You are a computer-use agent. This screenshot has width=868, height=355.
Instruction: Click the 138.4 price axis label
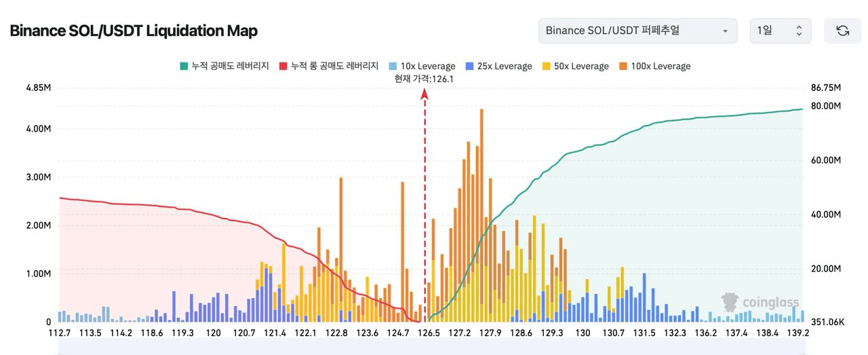click(767, 333)
